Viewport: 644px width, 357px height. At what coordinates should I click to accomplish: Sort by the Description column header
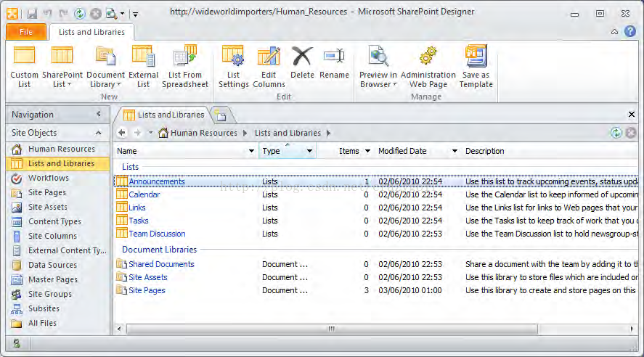[x=485, y=151]
